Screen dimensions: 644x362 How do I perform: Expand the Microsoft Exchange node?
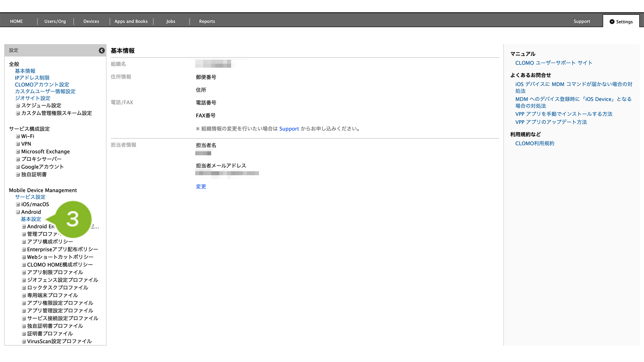(18, 152)
